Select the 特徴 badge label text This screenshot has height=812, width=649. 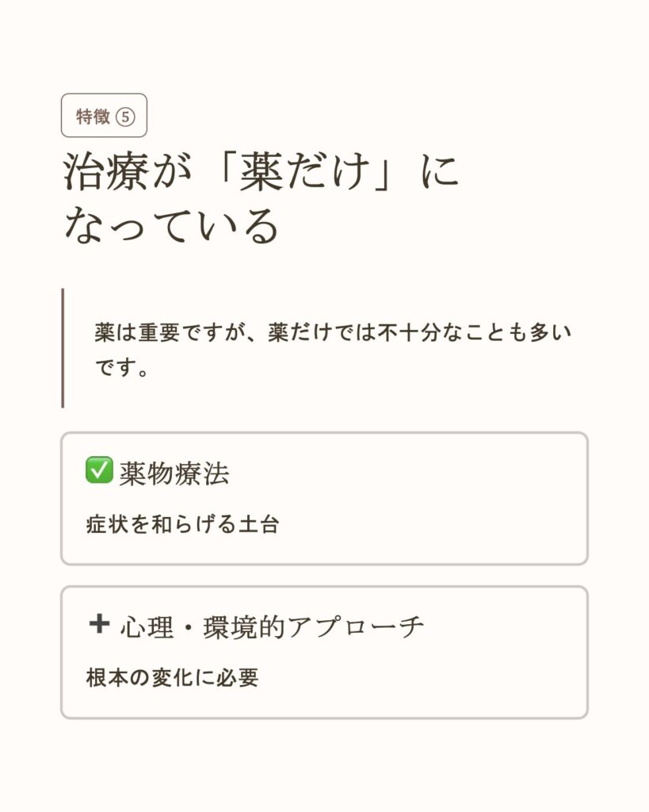click(92, 117)
